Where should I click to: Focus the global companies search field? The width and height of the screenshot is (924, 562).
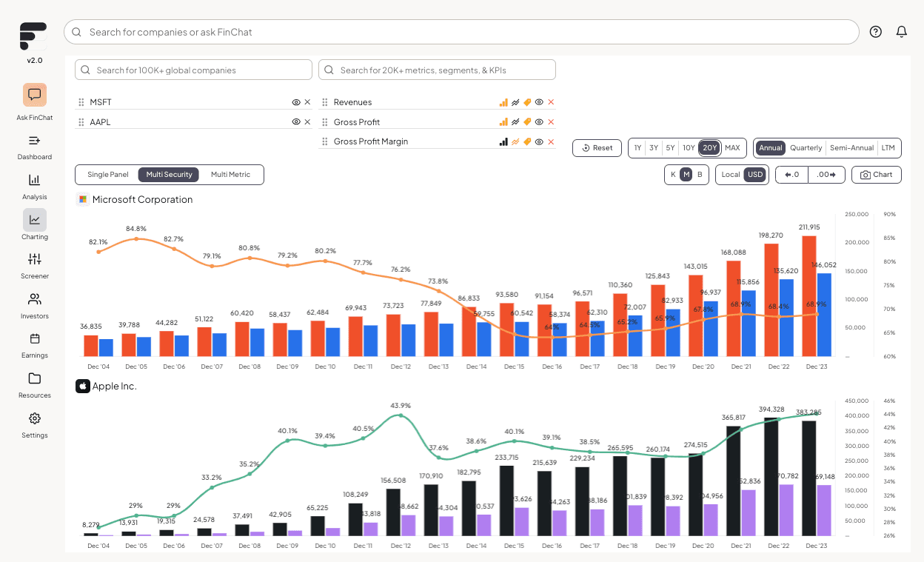193,70
